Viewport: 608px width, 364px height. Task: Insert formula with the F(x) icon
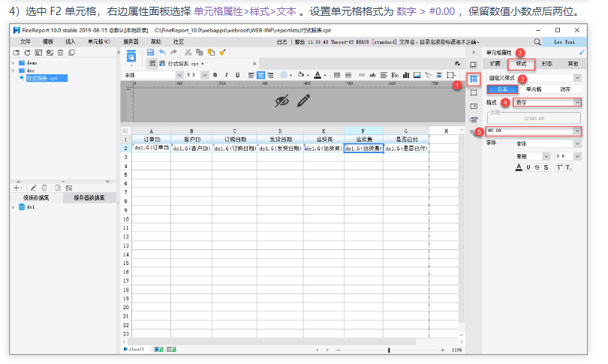click(x=395, y=75)
